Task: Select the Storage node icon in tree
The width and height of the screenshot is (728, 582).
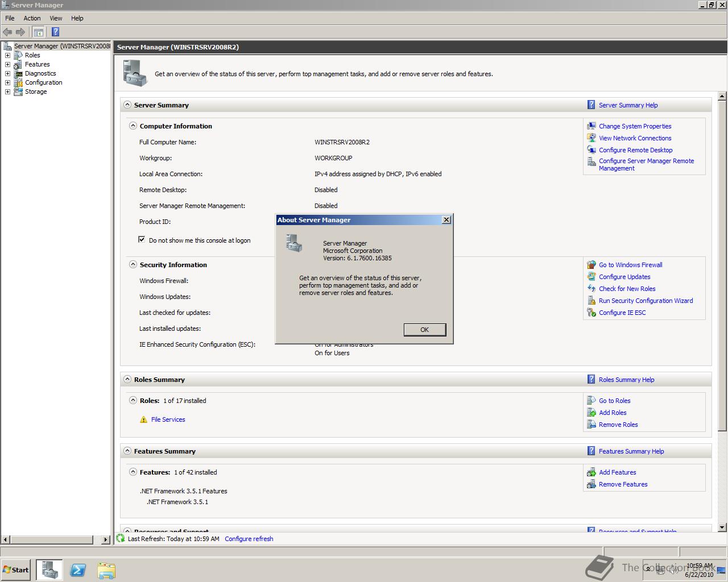Action: (x=18, y=92)
